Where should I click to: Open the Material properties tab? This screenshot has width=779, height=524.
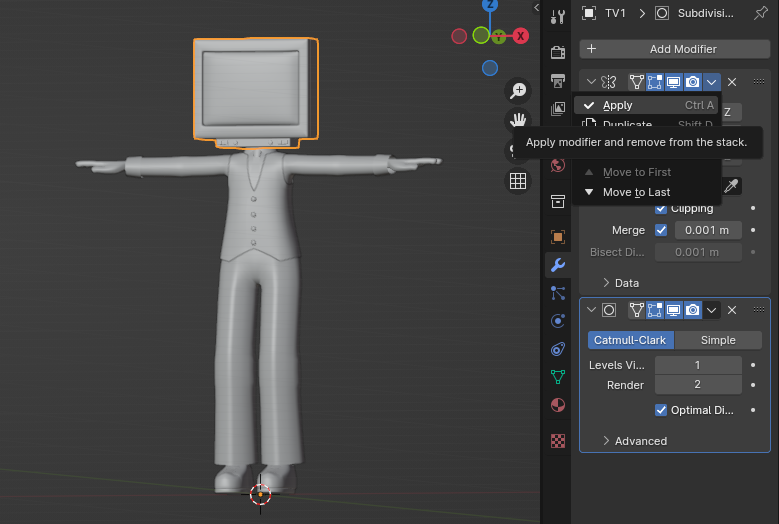tap(557, 405)
